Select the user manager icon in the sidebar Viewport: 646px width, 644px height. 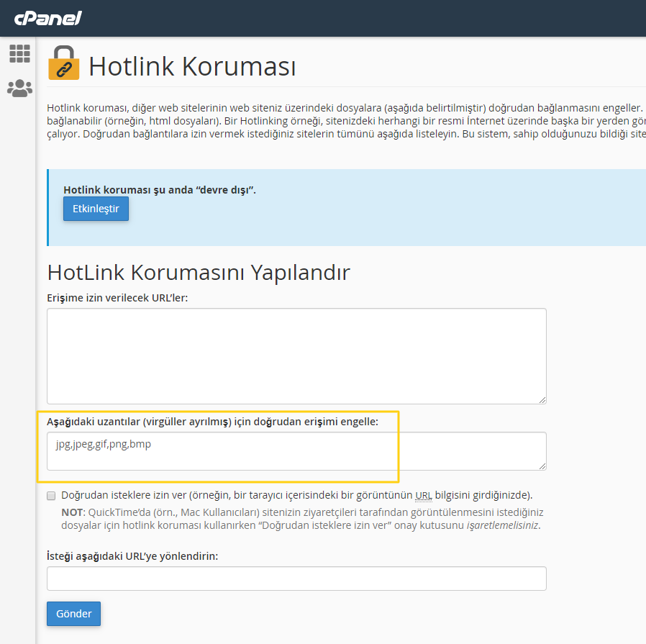click(x=19, y=88)
